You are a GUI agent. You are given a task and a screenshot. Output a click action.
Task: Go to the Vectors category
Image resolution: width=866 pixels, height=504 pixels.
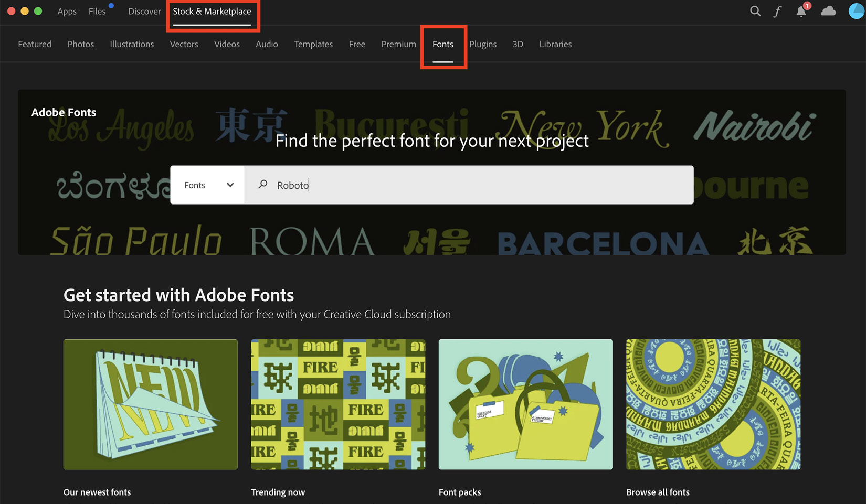(184, 44)
